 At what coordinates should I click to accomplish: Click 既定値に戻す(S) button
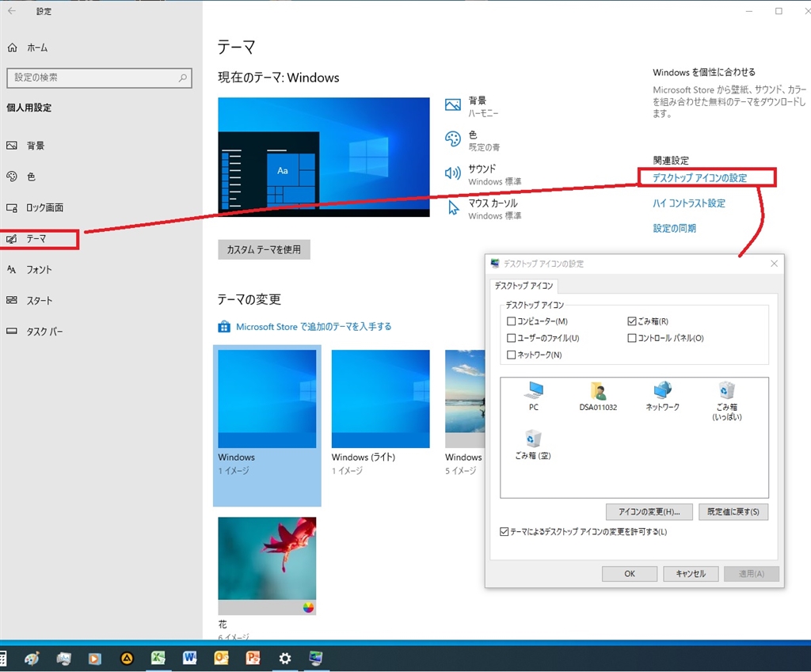pos(733,512)
